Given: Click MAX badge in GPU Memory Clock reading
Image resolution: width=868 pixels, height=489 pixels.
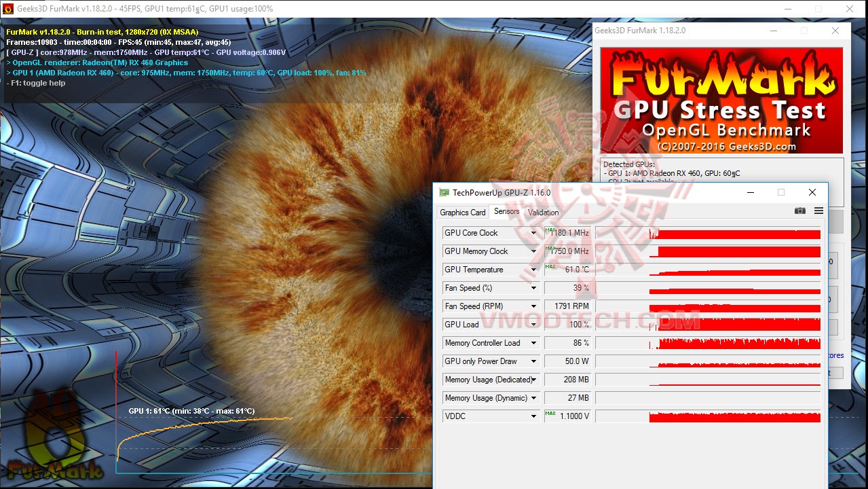Looking at the screenshot, I should coord(550,248).
